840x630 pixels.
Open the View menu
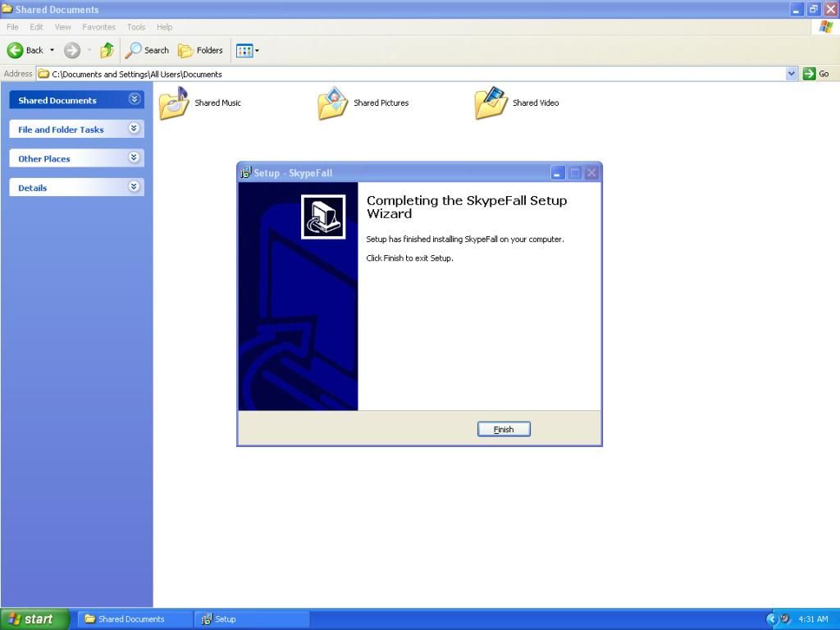tap(62, 27)
